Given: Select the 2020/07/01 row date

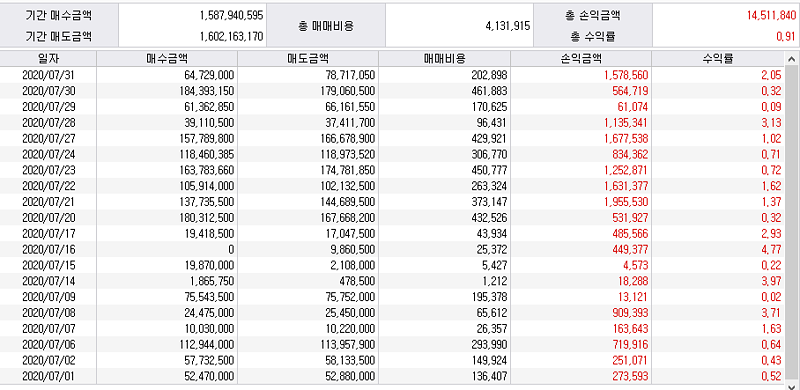Looking at the screenshot, I should click(x=49, y=376).
